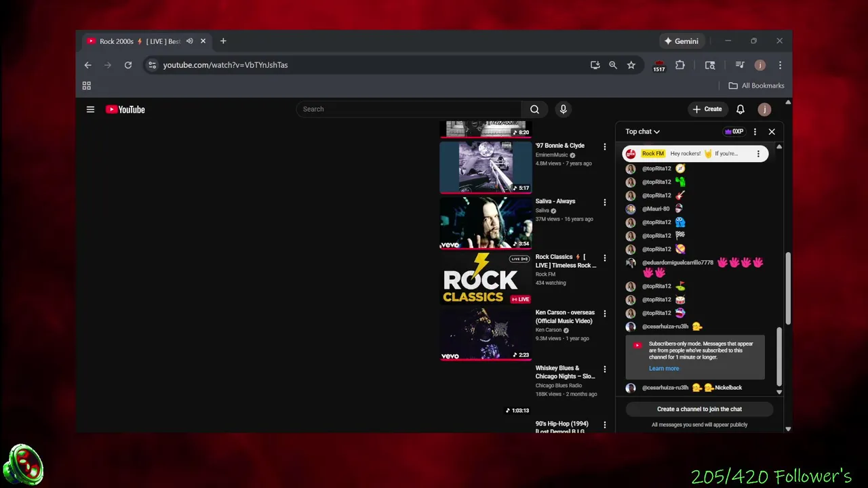Open menu for Whiskey Blues video
Viewport: 868px width, 488px height.
point(605,369)
